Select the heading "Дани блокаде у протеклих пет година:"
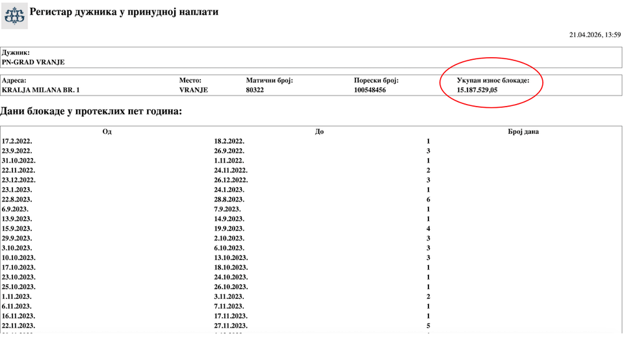624x364 pixels. (x=91, y=111)
